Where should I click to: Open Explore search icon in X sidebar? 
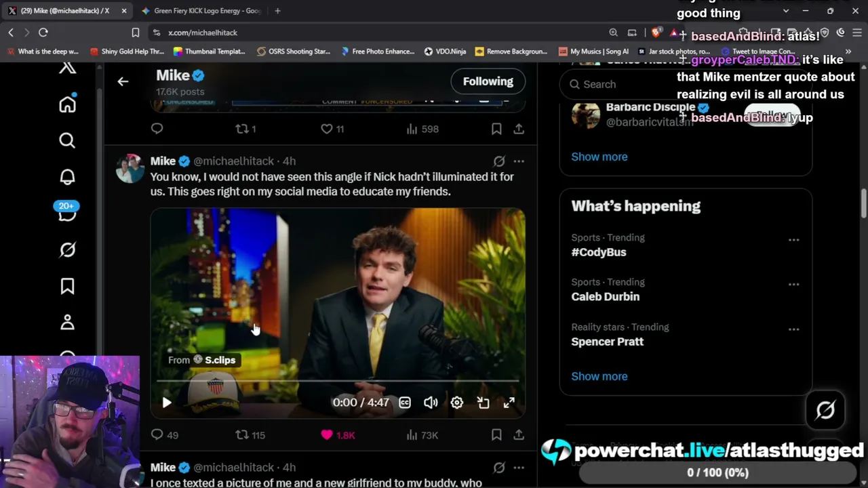pyautogui.click(x=67, y=140)
